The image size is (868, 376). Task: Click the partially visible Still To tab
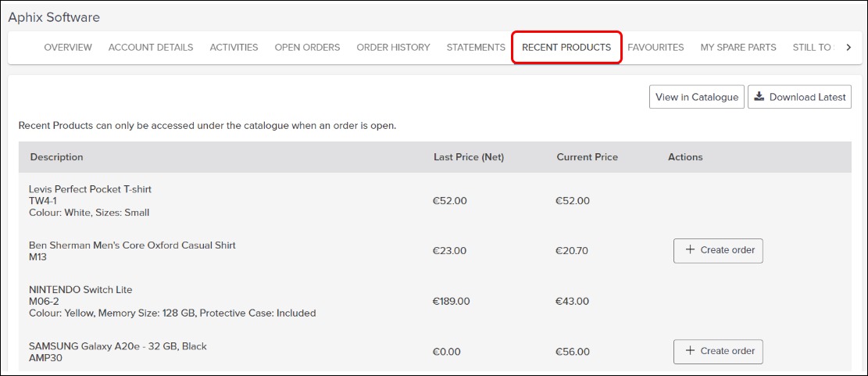tap(813, 48)
